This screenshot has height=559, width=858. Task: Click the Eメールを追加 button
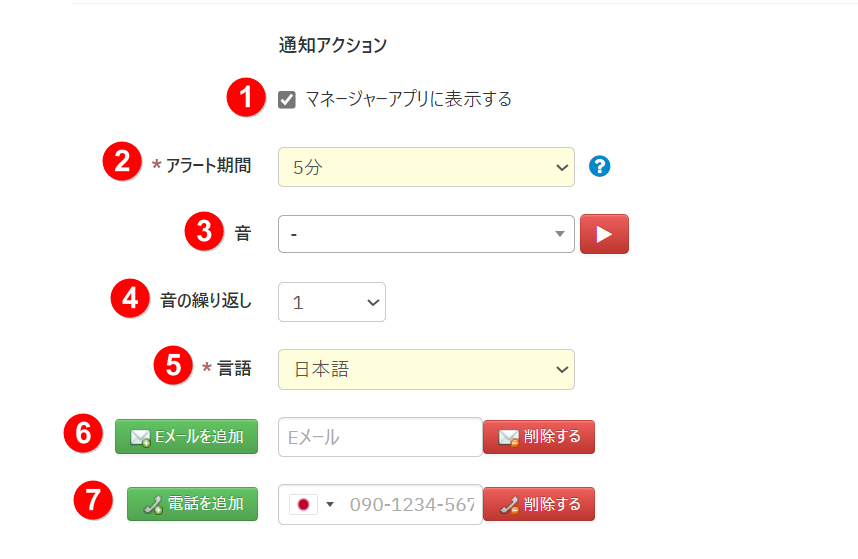click(186, 437)
